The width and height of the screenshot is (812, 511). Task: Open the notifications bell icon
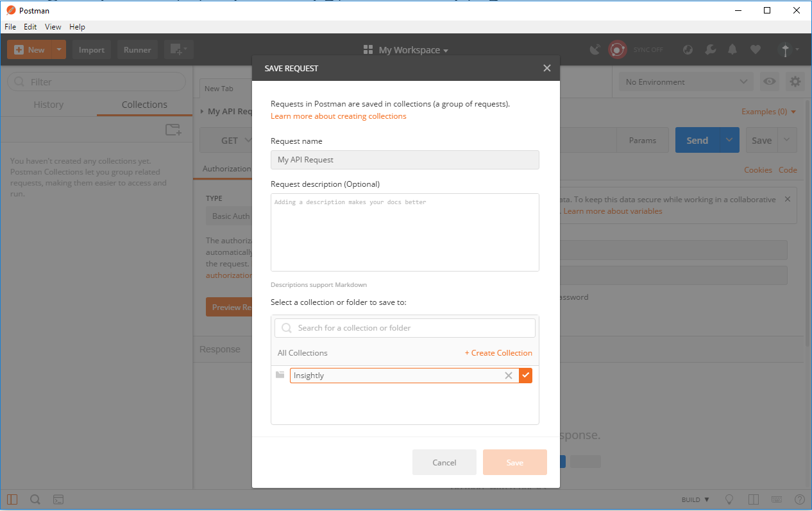pos(732,49)
